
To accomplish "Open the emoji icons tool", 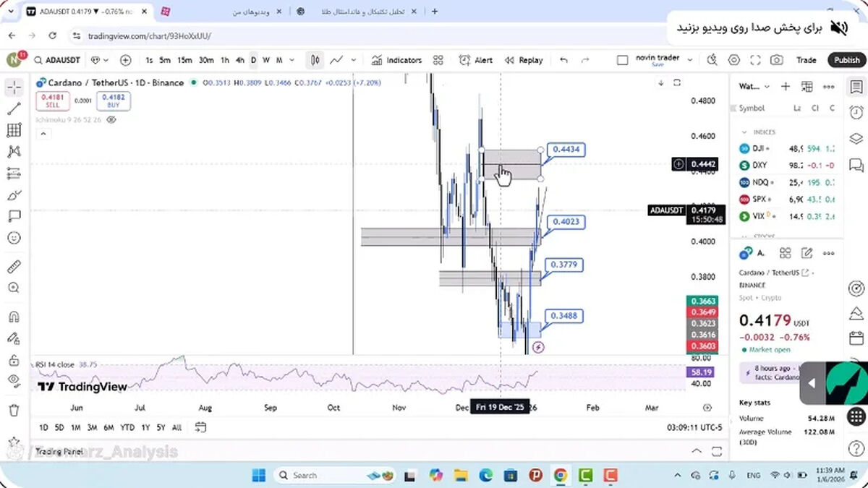I will click(x=13, y=237).
